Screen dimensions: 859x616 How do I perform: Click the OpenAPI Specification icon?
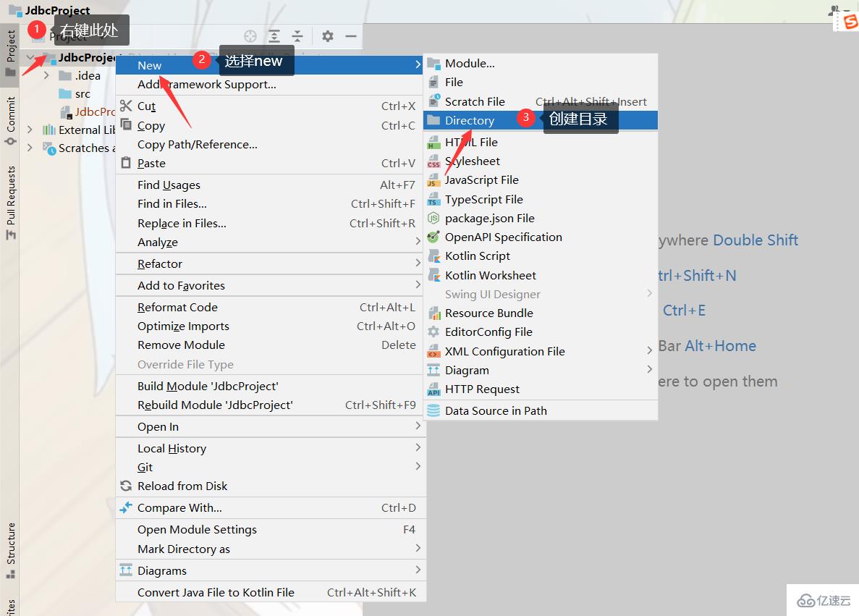(x=433, y=237)
